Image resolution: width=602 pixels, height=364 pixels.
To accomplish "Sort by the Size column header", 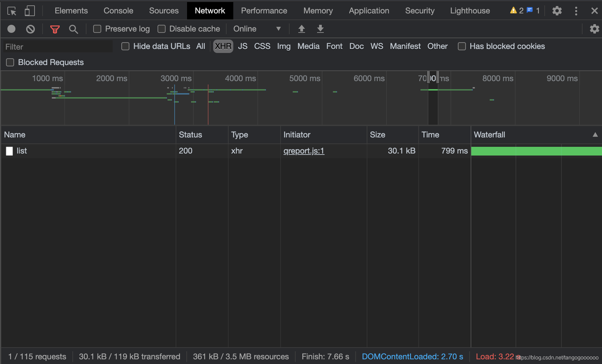I will pos(393,135).
